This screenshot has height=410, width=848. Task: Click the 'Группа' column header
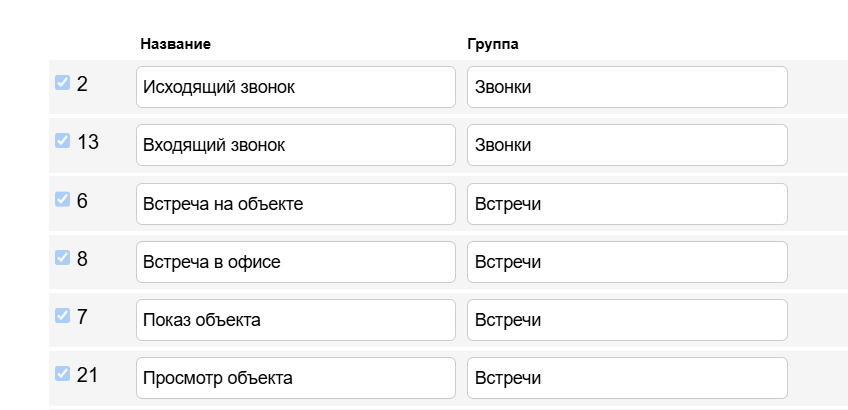[492, 44]
